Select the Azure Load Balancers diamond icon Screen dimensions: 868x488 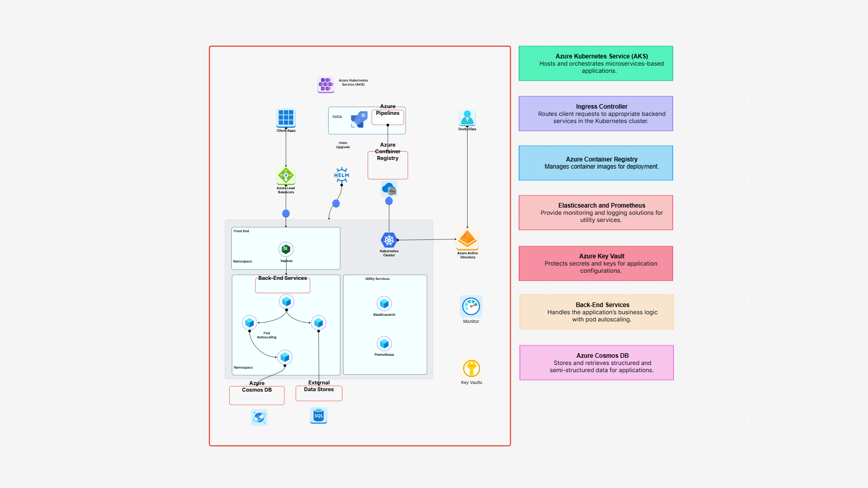pyautogui.click(x=286, y=177)
